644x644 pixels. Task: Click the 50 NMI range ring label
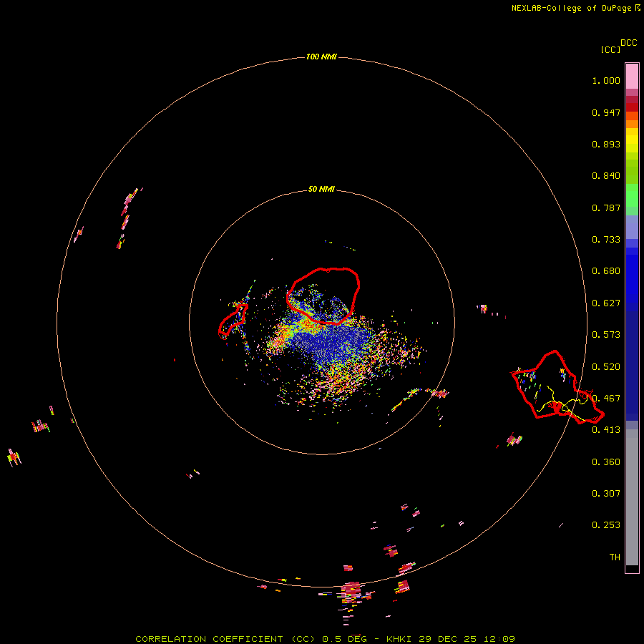(x=321, y=189)
